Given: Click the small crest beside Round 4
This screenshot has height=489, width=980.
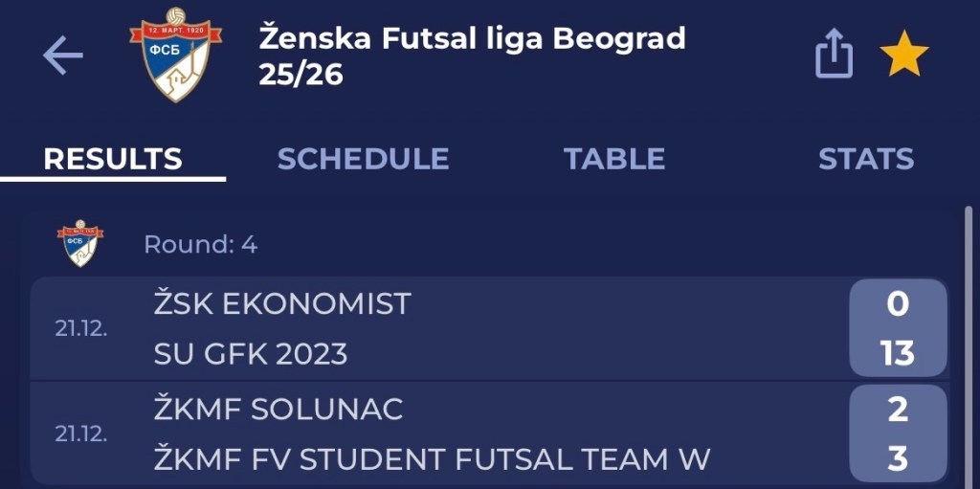Looking at the screenshot, I should [x=80, y=244].
